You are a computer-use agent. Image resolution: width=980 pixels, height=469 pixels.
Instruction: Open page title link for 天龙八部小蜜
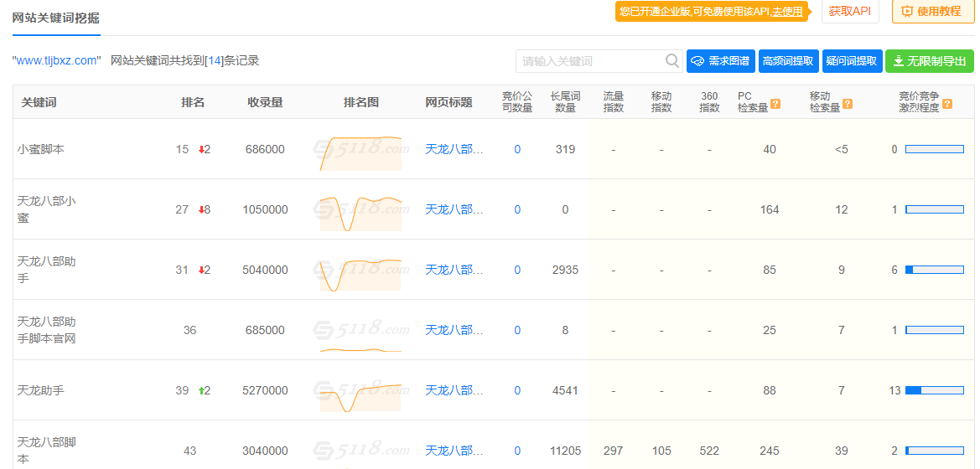(454, 209)
